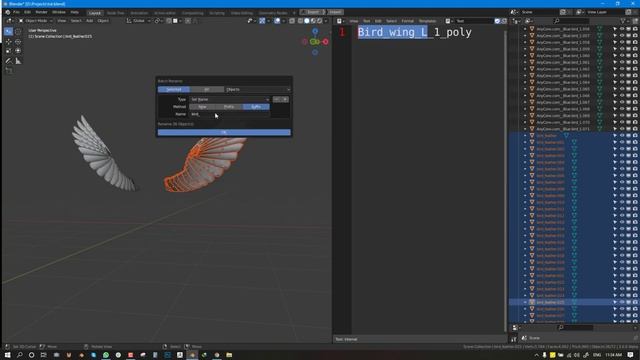
Task: Choose All in the Batch Rename dialog
Action: pyautogui.click(x=207, y=89)
